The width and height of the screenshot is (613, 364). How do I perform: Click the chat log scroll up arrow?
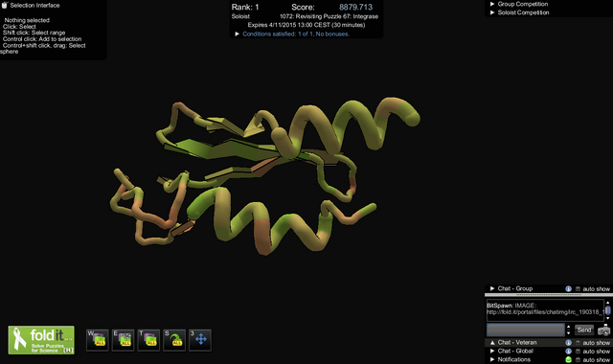pyautogui.click(x=607, y=303)
